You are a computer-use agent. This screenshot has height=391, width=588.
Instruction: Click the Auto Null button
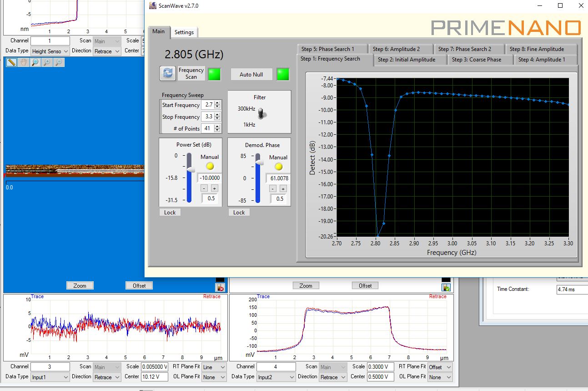(x=251, y=74)
